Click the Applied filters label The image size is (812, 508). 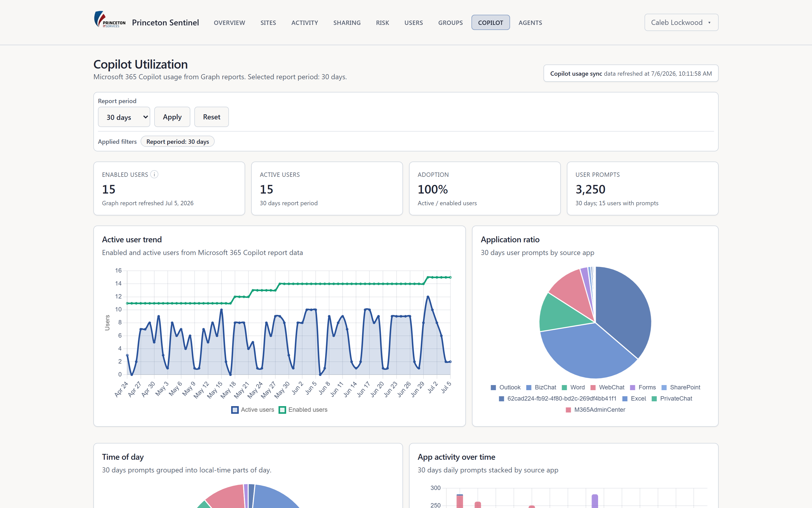click(117, 141)
